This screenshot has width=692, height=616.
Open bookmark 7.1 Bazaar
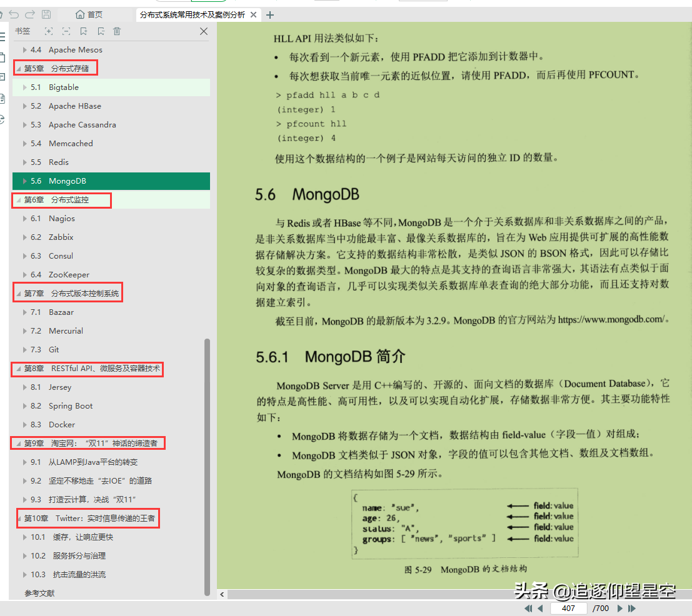click(x=52, y=312)
